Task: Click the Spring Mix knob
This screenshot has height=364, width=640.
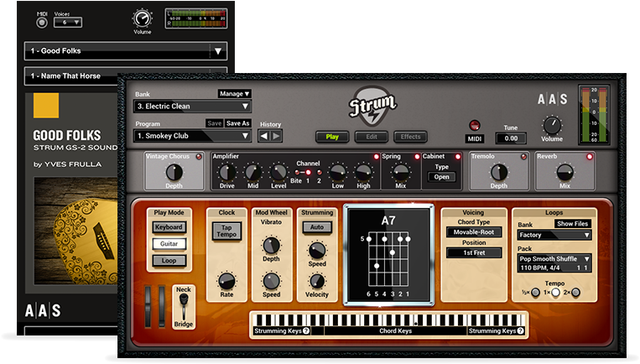Action: coord(401,172)
